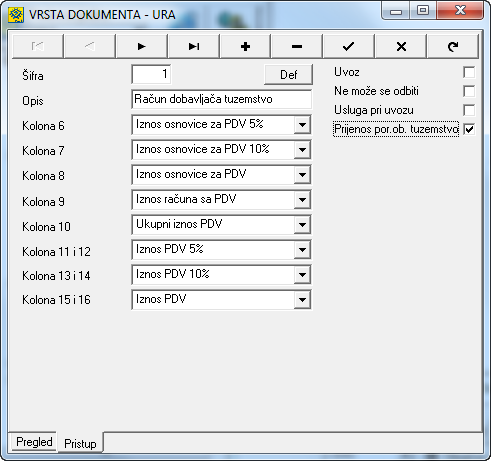Focus the Šifra number field
Viewport: 491px width, 461px height.
pyautogui.click(x=151, y=74)
